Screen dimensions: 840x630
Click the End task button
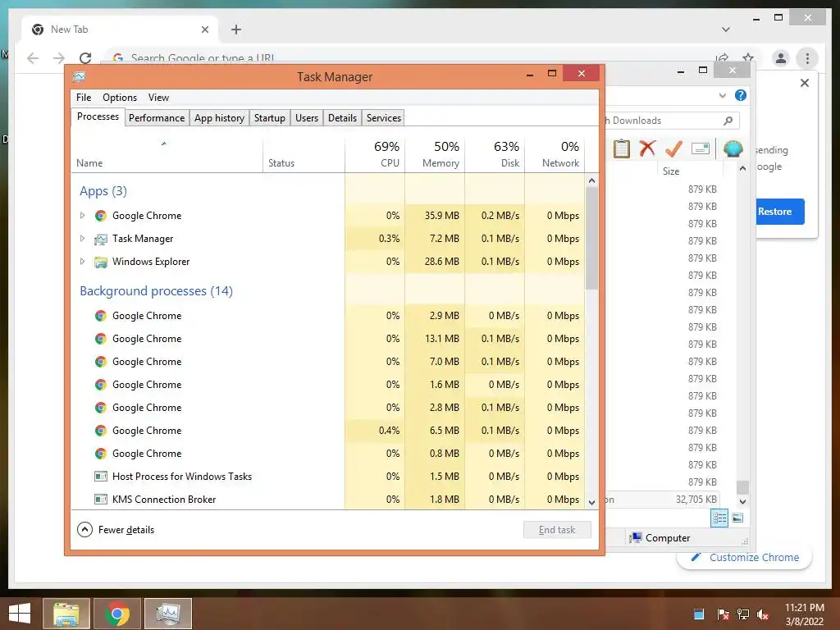557,530
